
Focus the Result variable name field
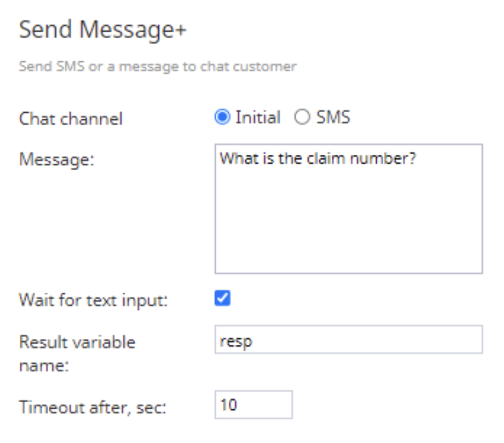[x=349, y=340]
